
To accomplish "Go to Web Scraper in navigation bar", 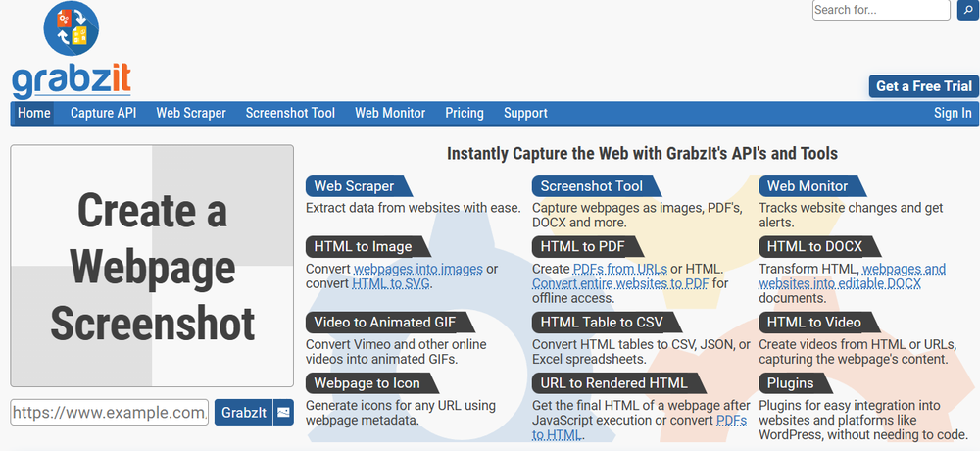I will coord(191,113).
